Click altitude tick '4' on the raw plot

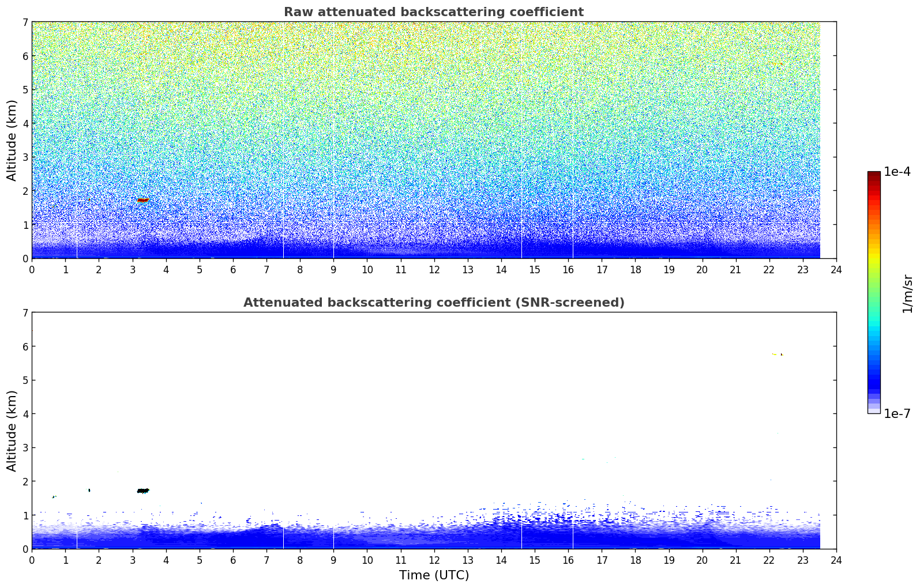25,124
